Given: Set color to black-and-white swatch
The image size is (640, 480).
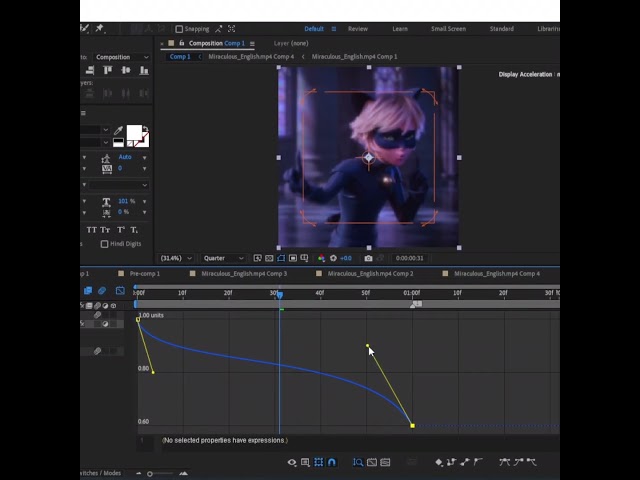Looking at the screenshot, I should point(118,142).
